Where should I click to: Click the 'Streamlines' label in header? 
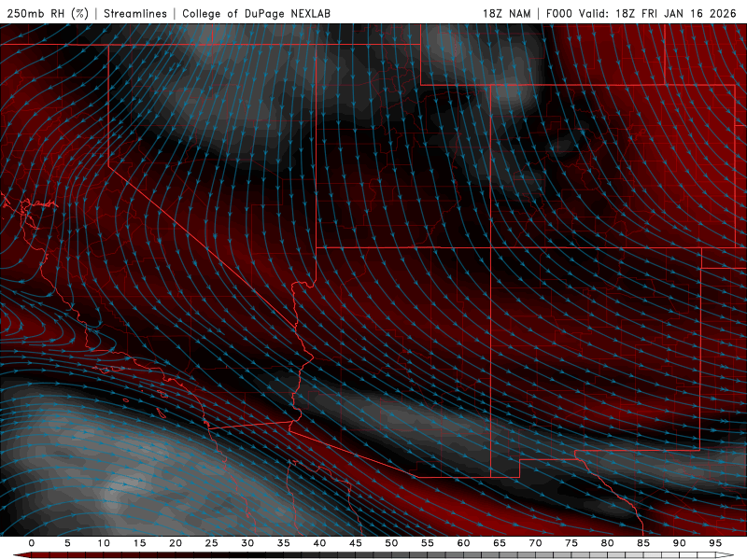coord(135,13)
